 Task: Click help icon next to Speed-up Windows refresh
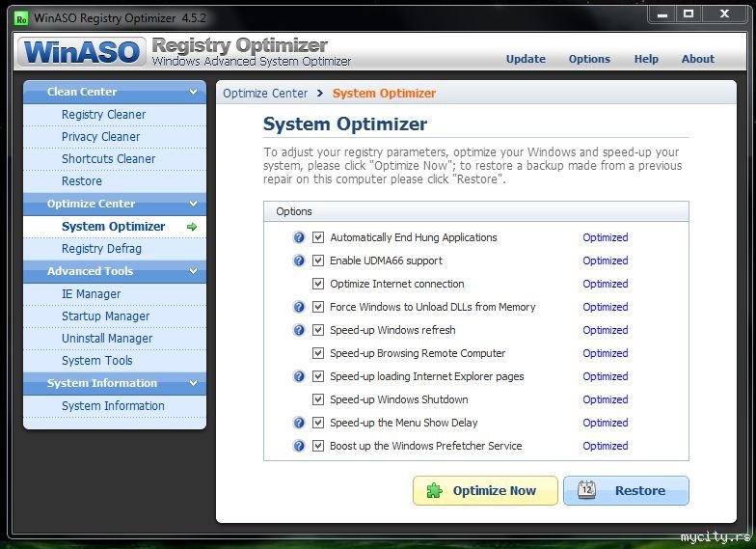click(299, 330)
